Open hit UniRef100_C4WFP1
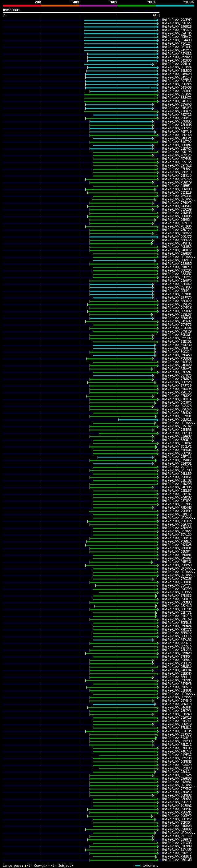Image resolution: width=197 pixels, height=868 pixels. pos(176,139)
